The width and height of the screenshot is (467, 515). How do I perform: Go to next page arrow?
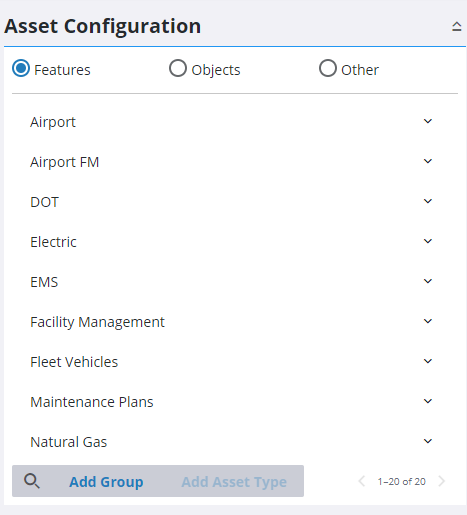point(442,481)
